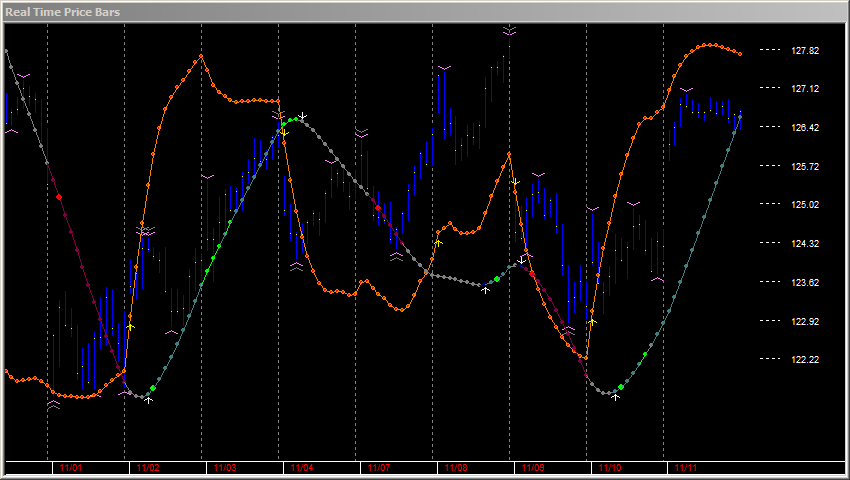850x480 pixels.
Task: Select the 11/09 date label
Action: pyautogui.click(x=533, y=468)
